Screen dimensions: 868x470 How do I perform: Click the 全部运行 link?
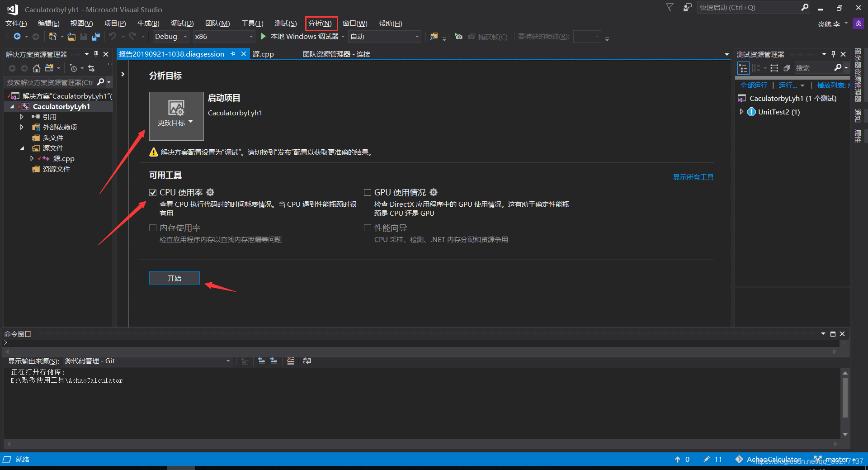[754, 85]
